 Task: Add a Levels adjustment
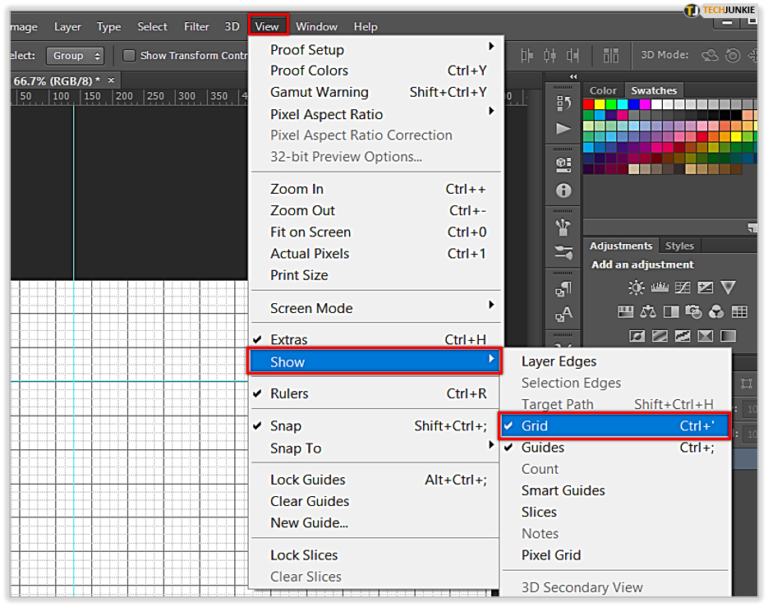coord(658,288)
